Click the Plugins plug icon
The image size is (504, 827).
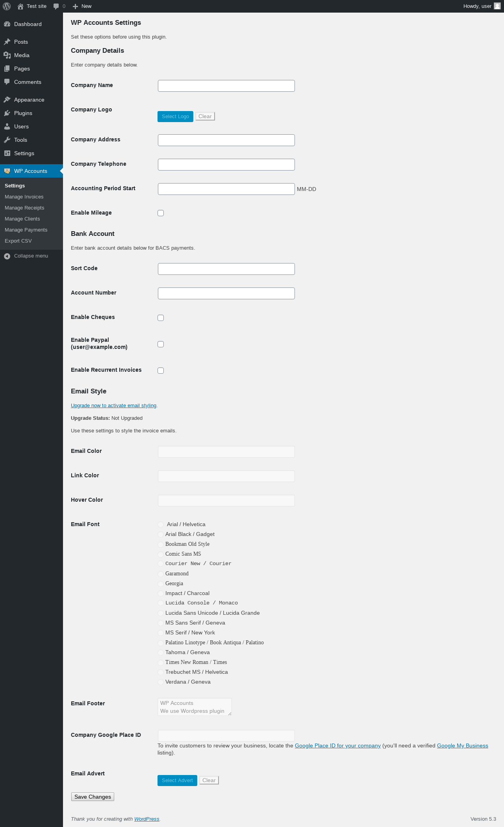pyautogui.click(x=7, y=113)
